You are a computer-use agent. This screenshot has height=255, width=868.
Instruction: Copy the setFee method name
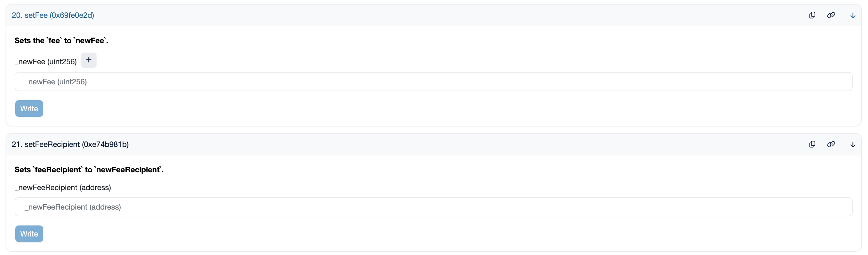coord(812,15)
